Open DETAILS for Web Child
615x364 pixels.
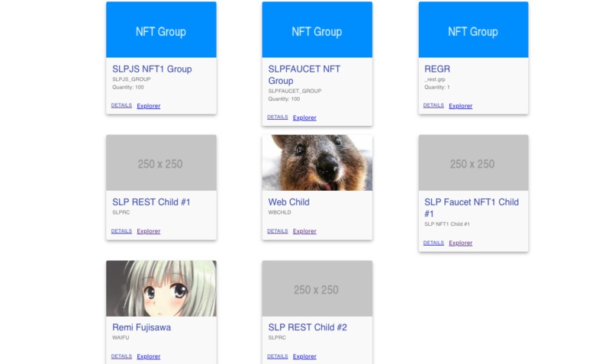pyautogui.click(x=278, y=231)
